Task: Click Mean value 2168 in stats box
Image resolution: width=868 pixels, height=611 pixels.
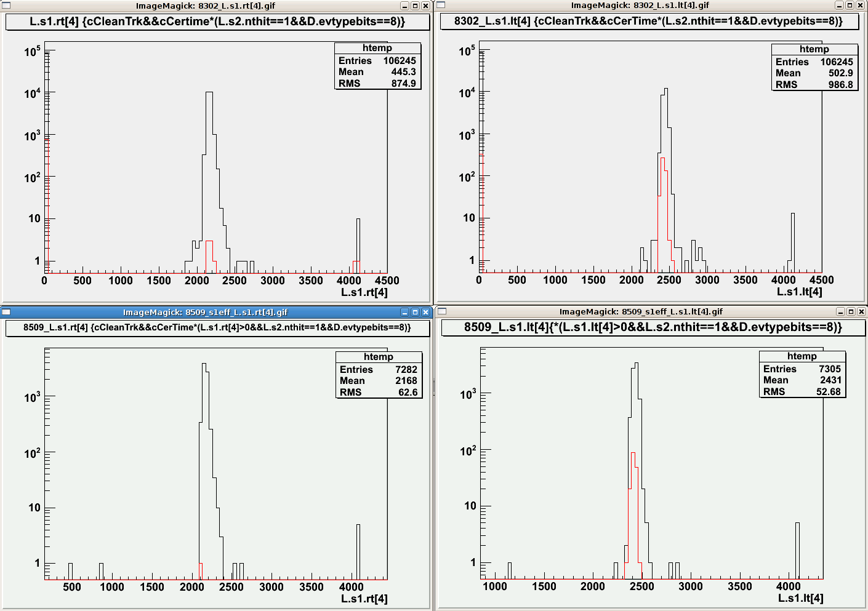Action: pos(406,381)
